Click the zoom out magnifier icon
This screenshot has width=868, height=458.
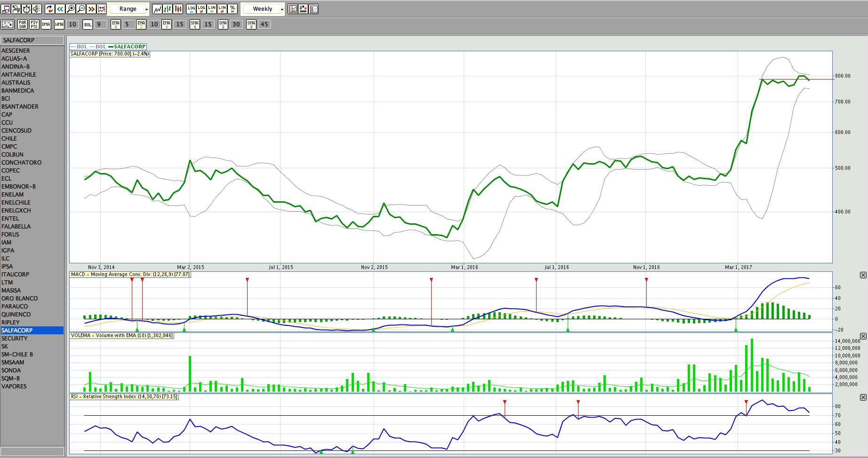[81, 9]
